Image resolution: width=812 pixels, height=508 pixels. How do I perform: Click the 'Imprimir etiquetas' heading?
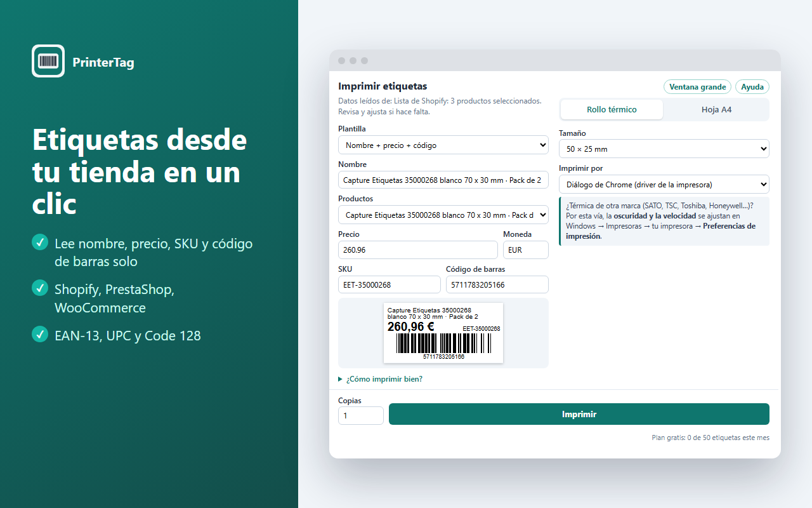[383, 86]
